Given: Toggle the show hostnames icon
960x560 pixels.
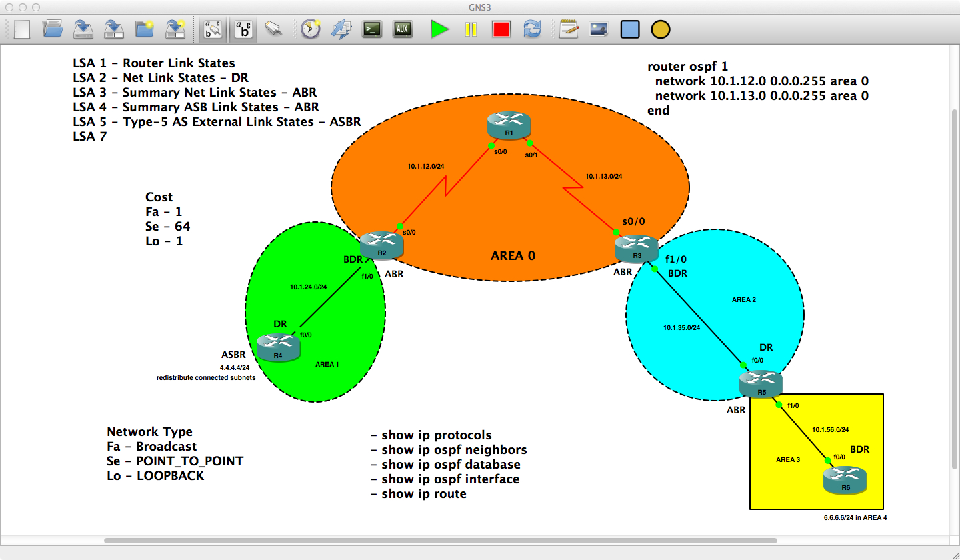Looking at the screenshot, I should 243,29.
